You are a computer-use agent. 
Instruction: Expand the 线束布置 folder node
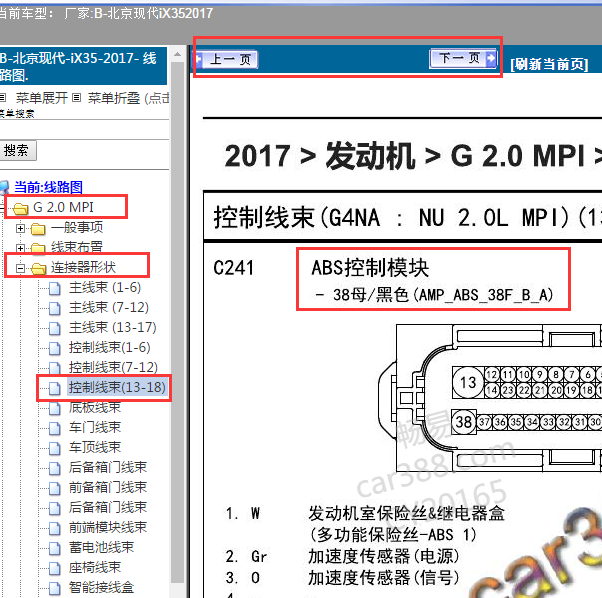click(x=20, y=248)
